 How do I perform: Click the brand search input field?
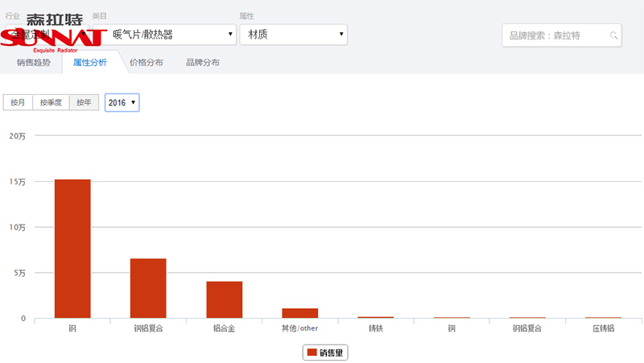(x=561, y=35)
